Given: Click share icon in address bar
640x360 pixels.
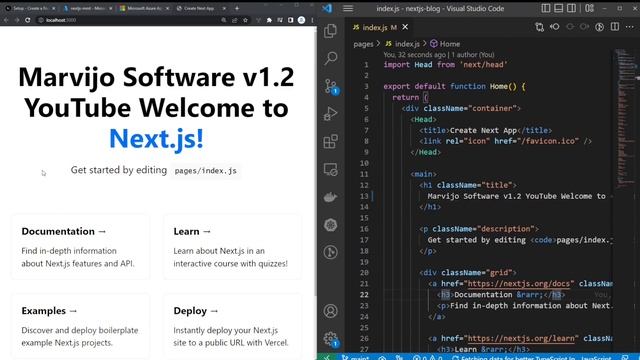Looking at the screenshot, I should 235,20.
